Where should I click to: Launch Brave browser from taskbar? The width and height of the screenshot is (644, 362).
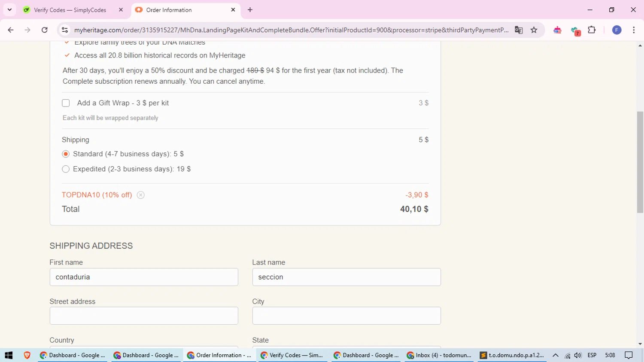point(27,355)
